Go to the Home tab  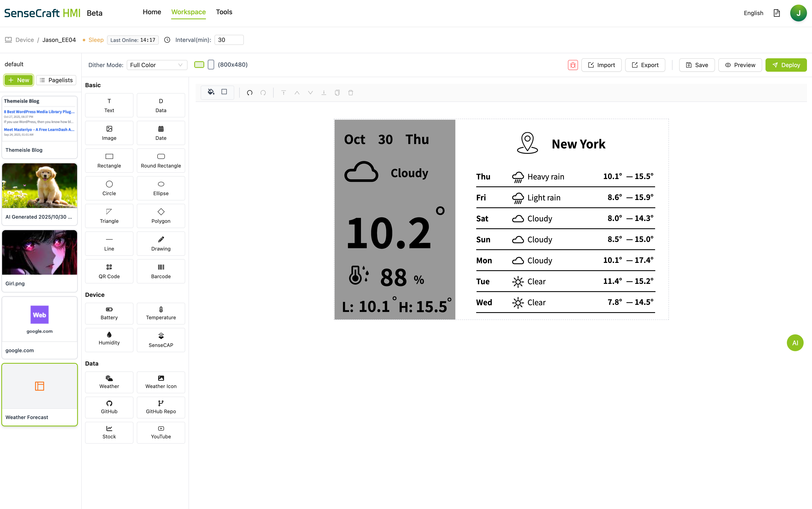[x=152, y=12]
